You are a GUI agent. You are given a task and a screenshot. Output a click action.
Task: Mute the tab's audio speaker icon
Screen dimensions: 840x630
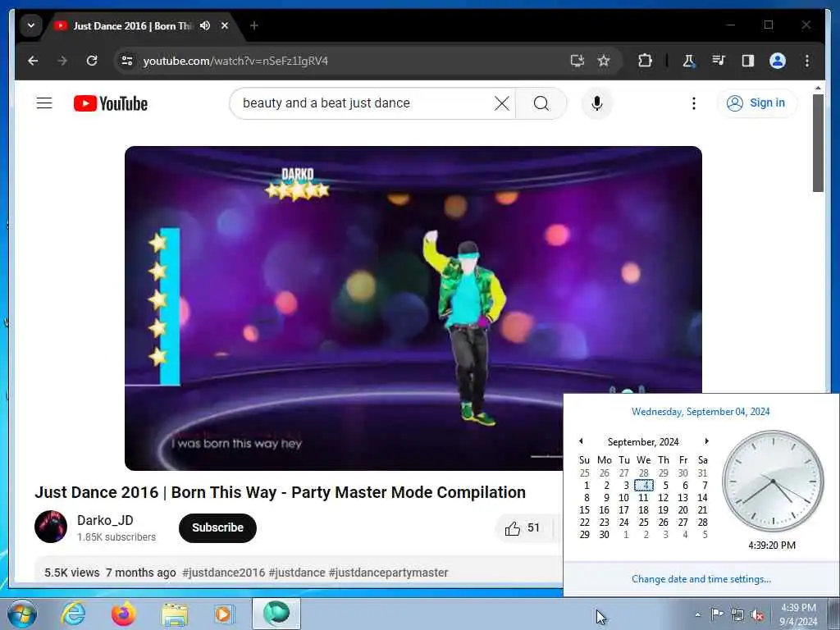204,25
